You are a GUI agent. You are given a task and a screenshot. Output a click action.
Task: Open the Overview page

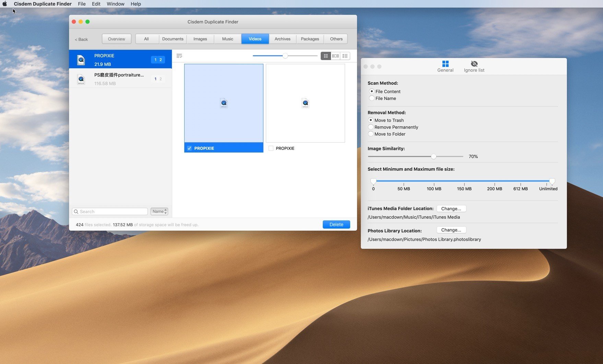(117, 39)
